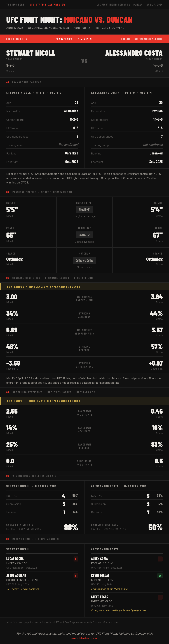Click Nicoll's 88% career finish rate
This screenshot has width=169, height=644.
tap(71, 527)
